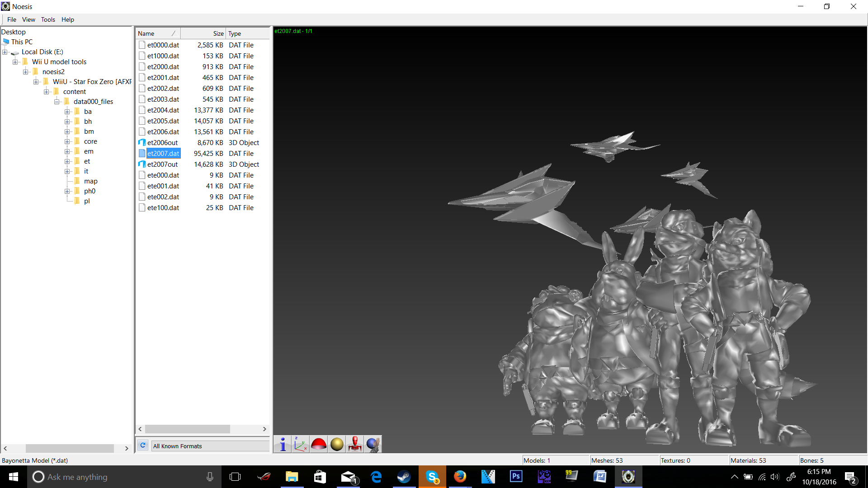Select et0000.dat in the file list
This screenshot has width=868, height=488.
[x=163, y=45]
